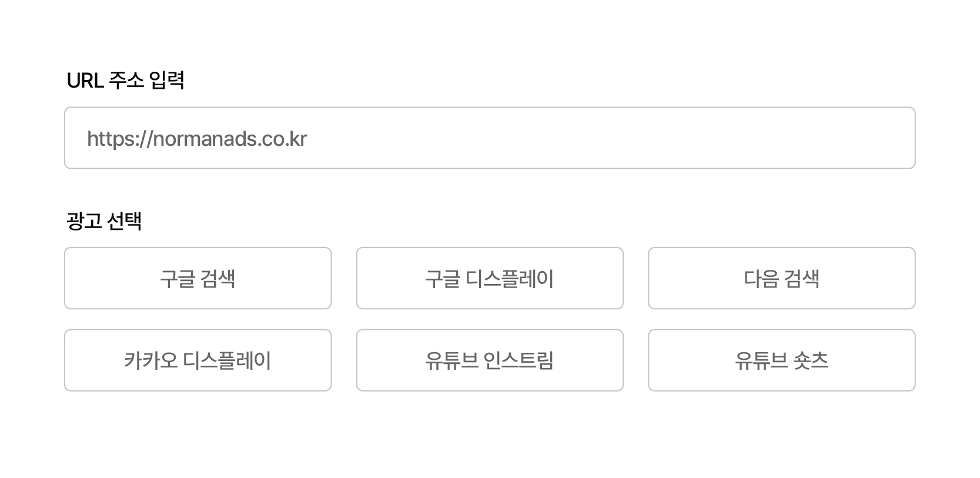
Task: Select the 구글 디스플레이 ad option
Action: pyautogui.click(x=489, y=278)
